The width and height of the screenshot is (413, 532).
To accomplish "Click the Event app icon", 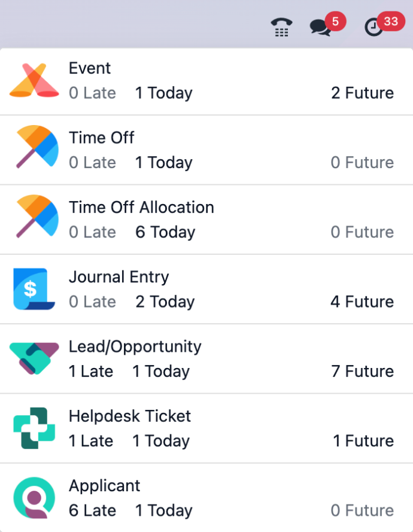I will pyautogui.click(x=34, y=81).
